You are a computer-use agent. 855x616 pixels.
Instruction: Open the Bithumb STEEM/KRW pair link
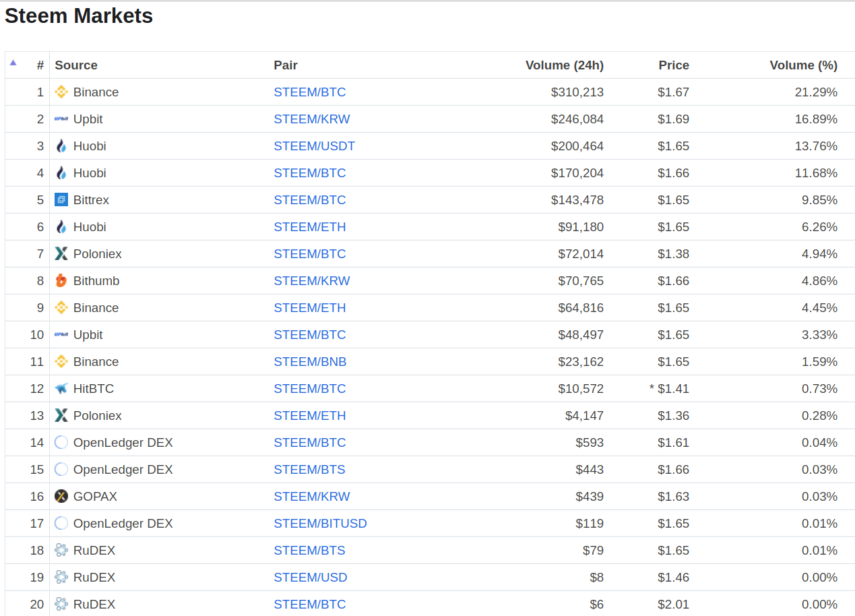(312, 281)
